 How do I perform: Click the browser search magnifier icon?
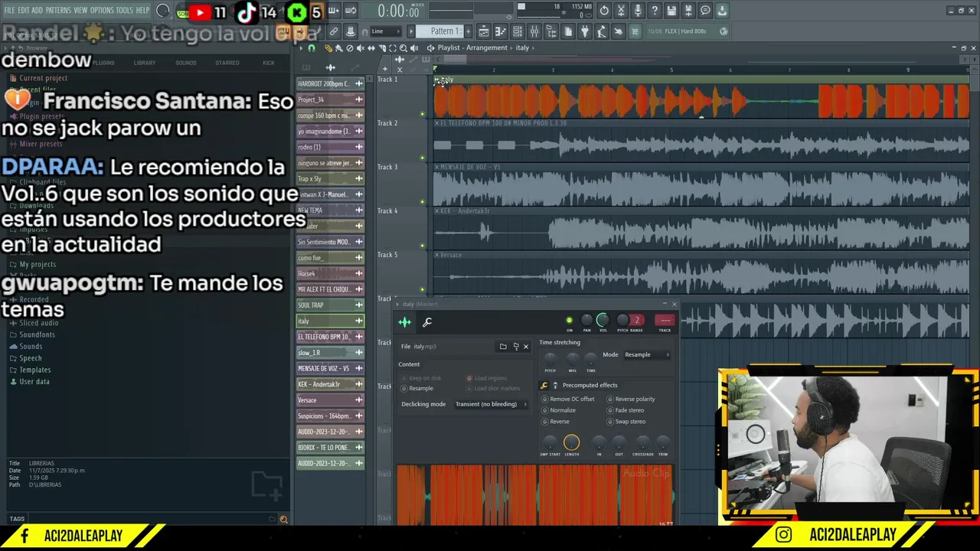(x=283, y=519)
